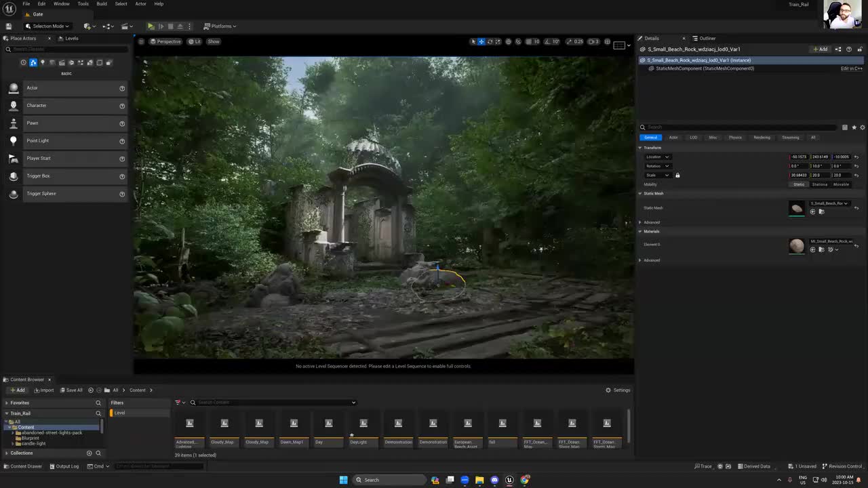
Task: Click the Eject button next to Stop
Action: (x=180, y=26)
